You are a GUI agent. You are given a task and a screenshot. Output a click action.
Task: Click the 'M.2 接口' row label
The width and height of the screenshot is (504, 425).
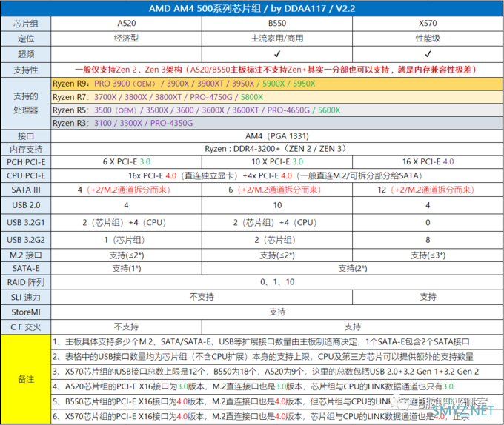(x=26, y=255)
